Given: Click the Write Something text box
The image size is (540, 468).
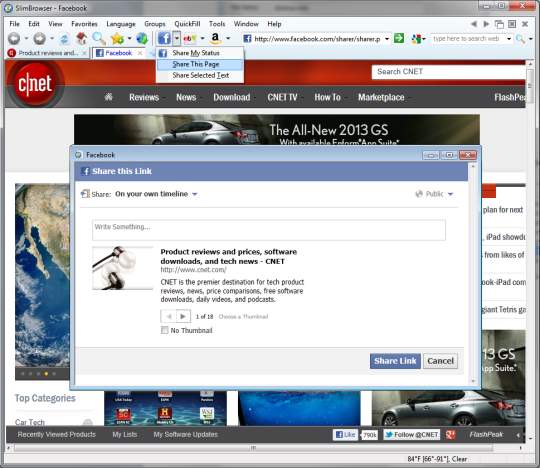Looking at the screenshot, I should point(269,230).
